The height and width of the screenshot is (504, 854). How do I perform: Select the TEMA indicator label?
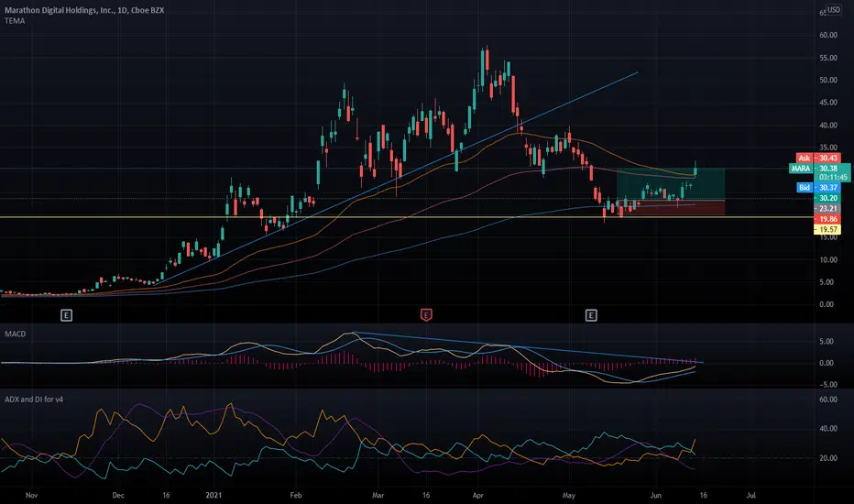15,21
